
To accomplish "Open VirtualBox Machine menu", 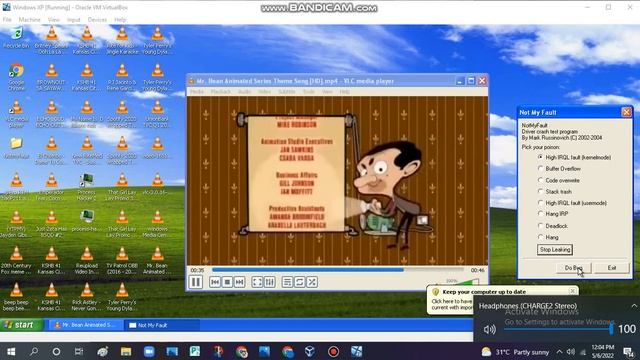I will 29,20.
